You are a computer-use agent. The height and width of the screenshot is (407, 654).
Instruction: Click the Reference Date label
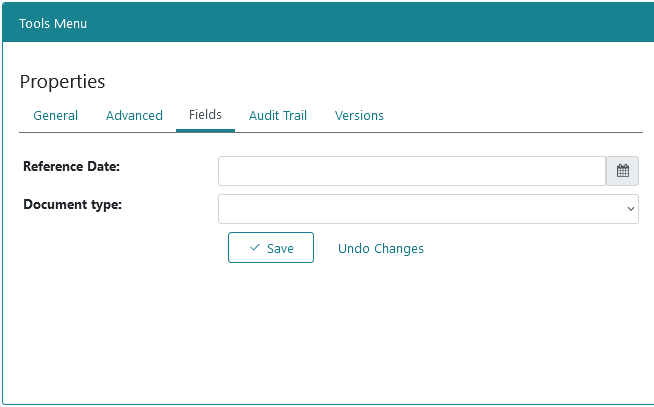(71, 166)
